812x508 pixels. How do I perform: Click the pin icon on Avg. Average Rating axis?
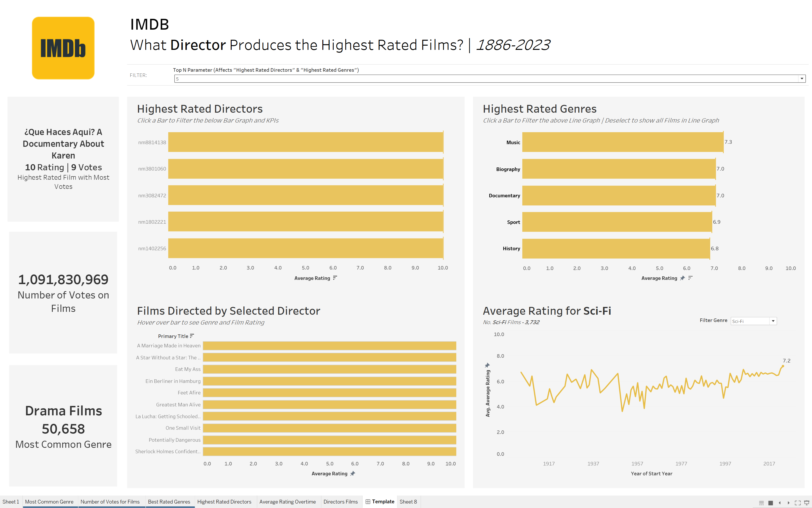point(488,365)
